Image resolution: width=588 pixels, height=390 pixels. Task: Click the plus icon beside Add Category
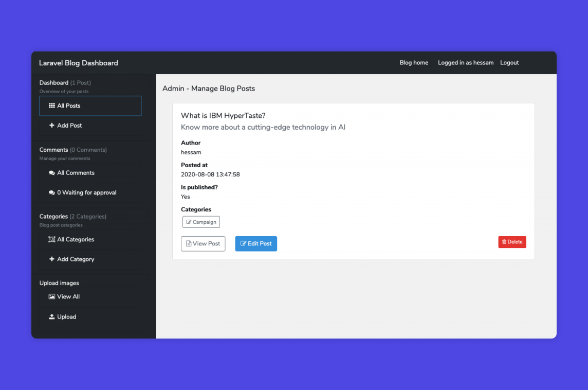click(x=52, y=259)
